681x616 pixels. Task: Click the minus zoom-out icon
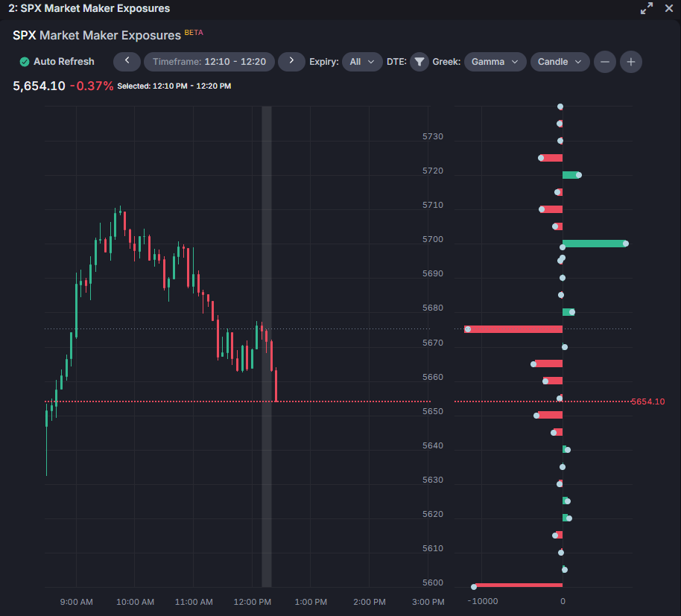604,62
